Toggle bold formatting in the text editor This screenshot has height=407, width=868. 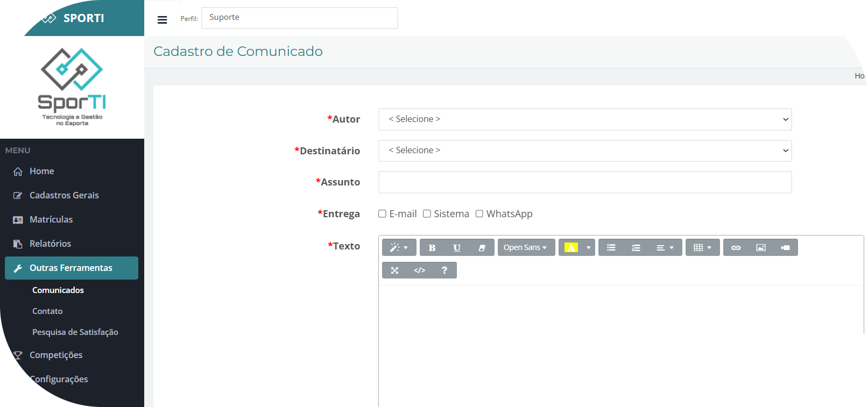coord(432,248)
